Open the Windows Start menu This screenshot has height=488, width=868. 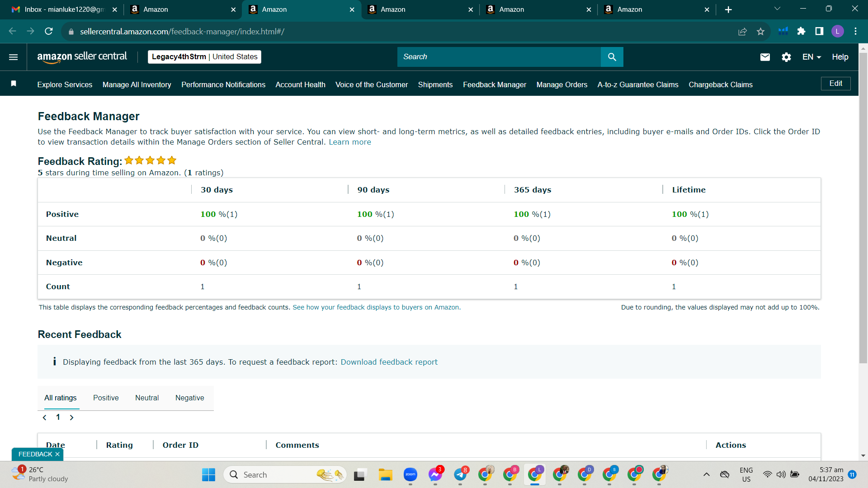pyautogui.click(x=208, y=475)
